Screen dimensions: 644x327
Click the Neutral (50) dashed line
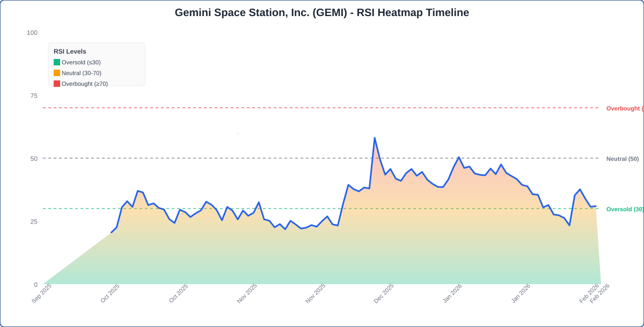(322, 158)
